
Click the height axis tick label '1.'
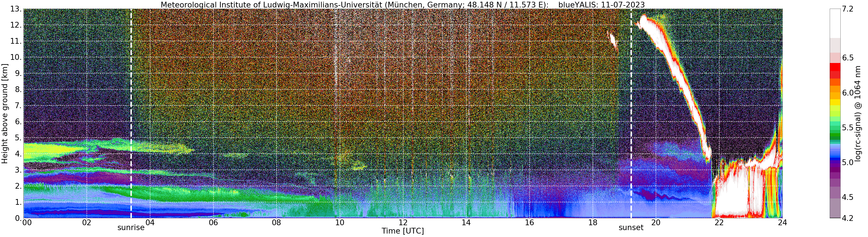coord(18,202)
